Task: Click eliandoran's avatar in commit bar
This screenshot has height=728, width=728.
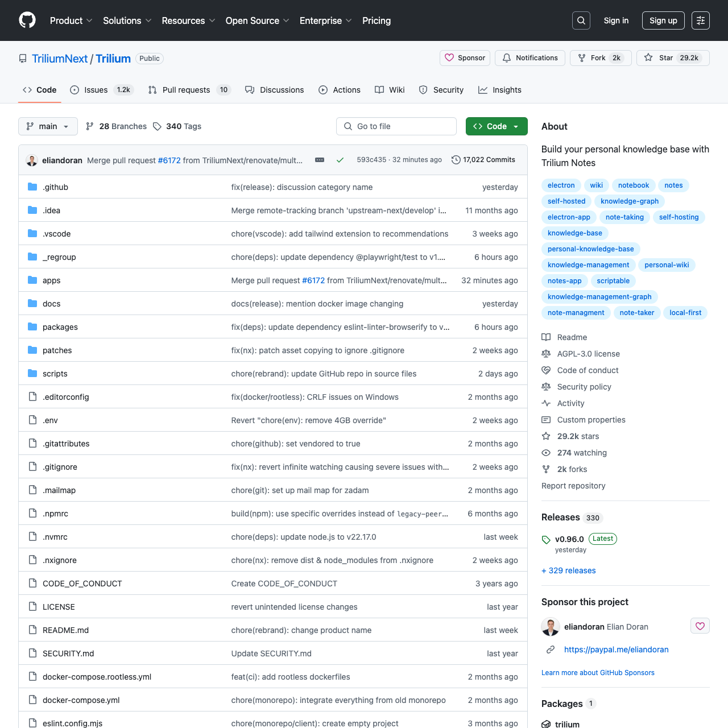Action: (x=32, y=160)
